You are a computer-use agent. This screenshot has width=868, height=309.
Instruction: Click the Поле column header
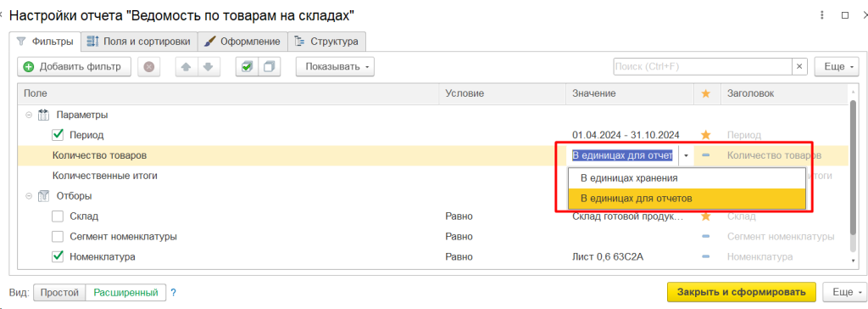(x=229, y=93)
